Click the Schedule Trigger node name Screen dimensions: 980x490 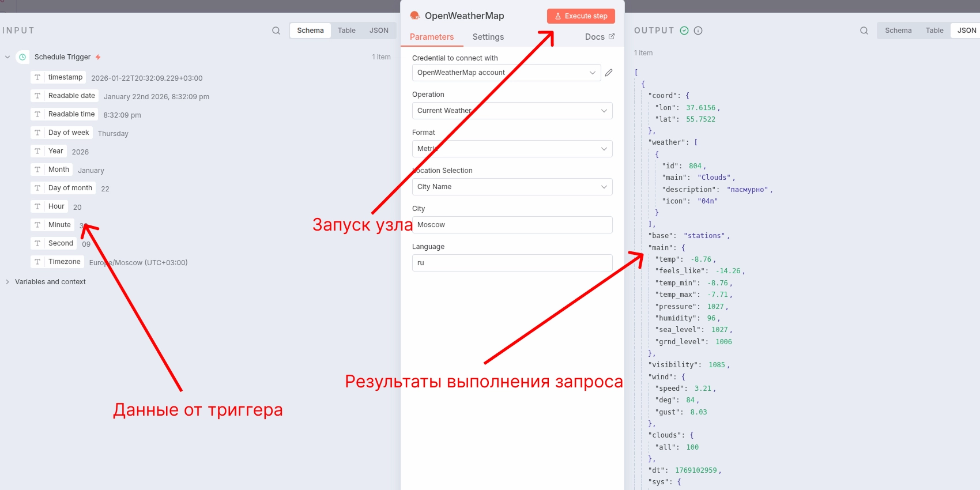(62, 57)
